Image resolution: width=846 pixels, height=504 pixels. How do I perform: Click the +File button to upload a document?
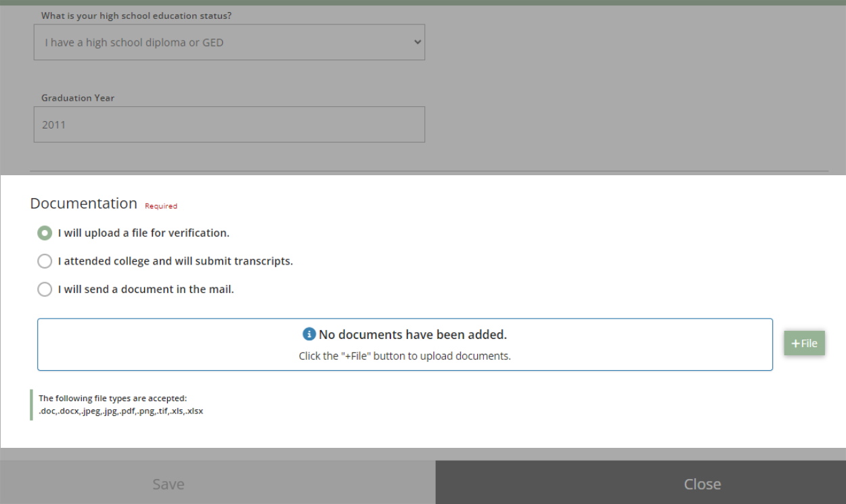click(804, 343)
